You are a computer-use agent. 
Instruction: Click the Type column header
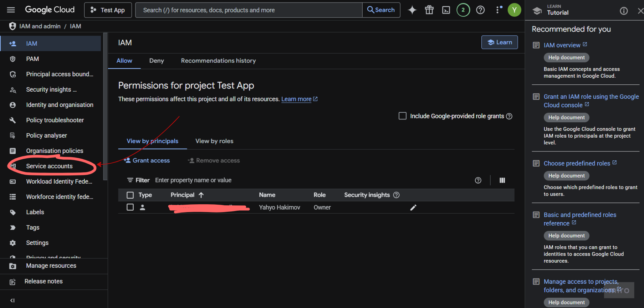145,195
